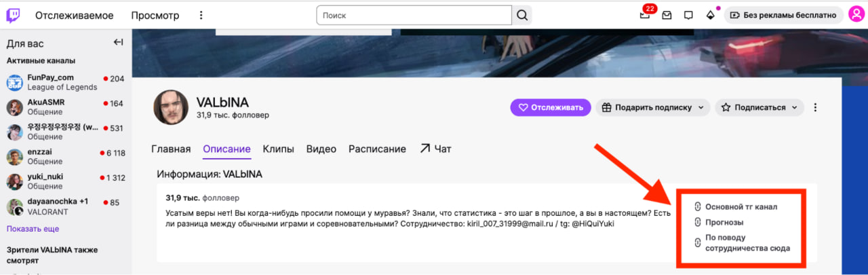Viewport: 868px width, 275px height.
Task: Open notifications inbox with 22 badge
Action: pyautogui.click(x=645, y=15)
